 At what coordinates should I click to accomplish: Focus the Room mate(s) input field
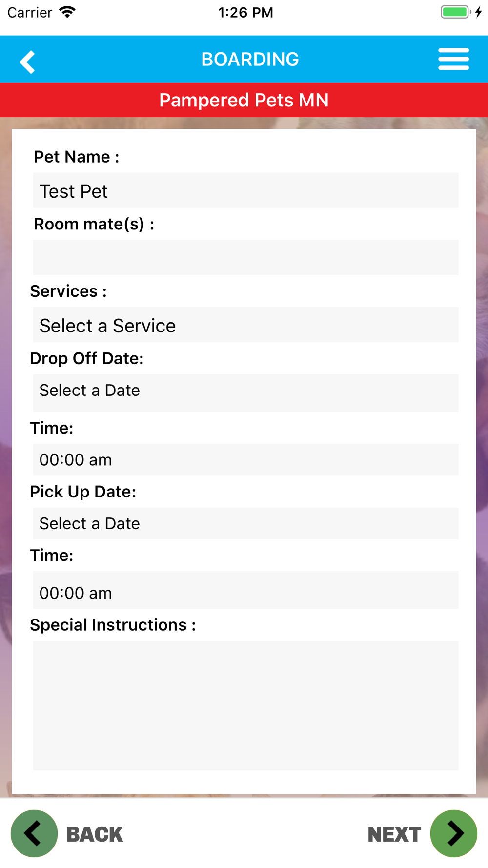(x=245, y=257)
